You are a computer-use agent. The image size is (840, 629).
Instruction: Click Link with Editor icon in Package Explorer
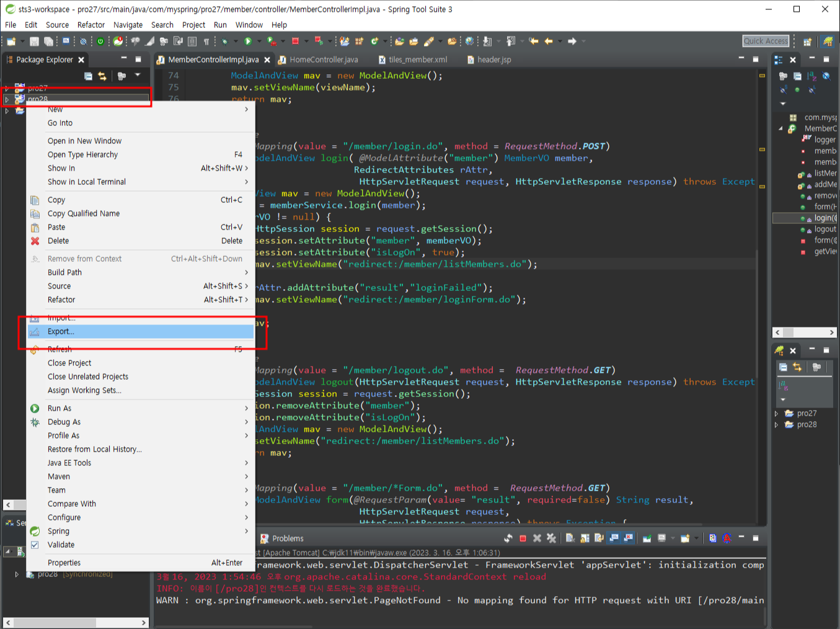102,76
